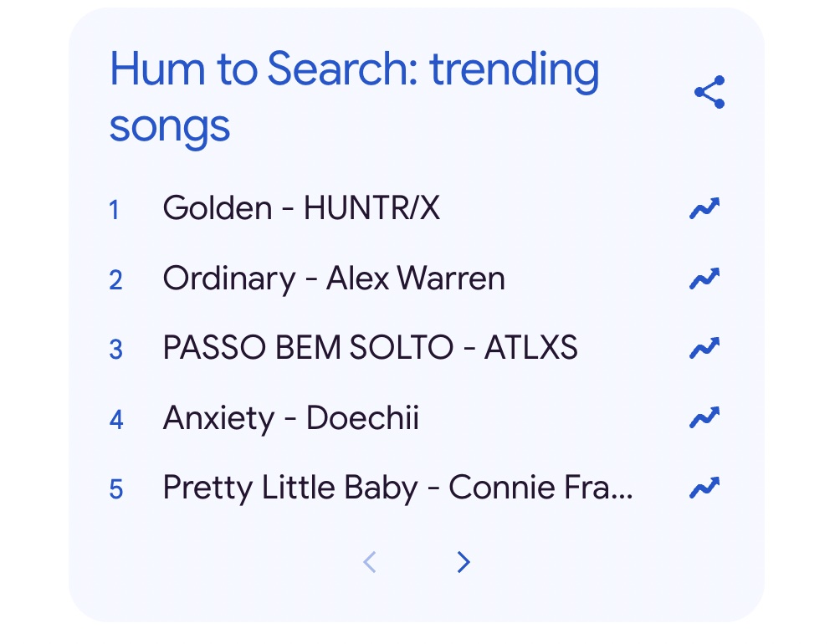
Task: Click rank number 3 in the list
Action: (x=115, y=349)
